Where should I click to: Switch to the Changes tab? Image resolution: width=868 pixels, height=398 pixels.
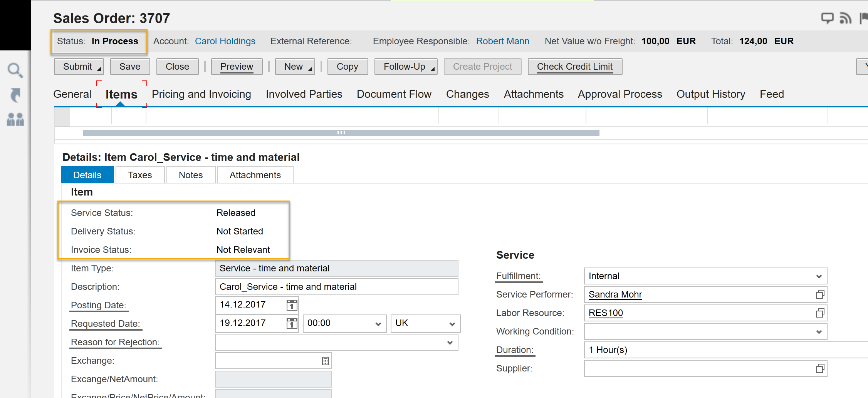pyautogui.click(x=467, y=94)
